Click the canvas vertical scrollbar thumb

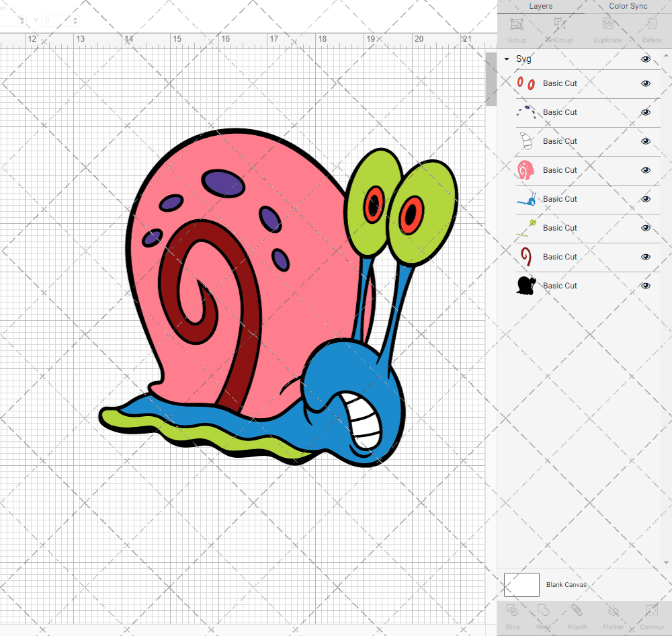(491, 79)
